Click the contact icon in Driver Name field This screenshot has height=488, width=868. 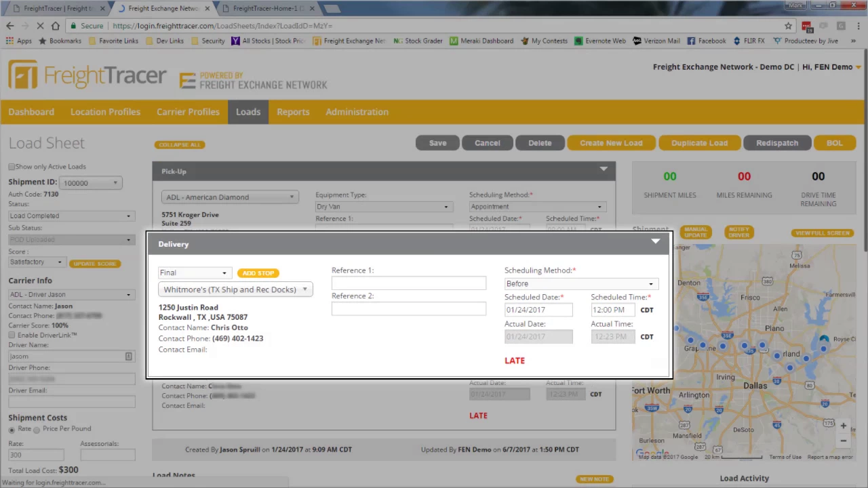pyautogui.click(x=128, y=357)
